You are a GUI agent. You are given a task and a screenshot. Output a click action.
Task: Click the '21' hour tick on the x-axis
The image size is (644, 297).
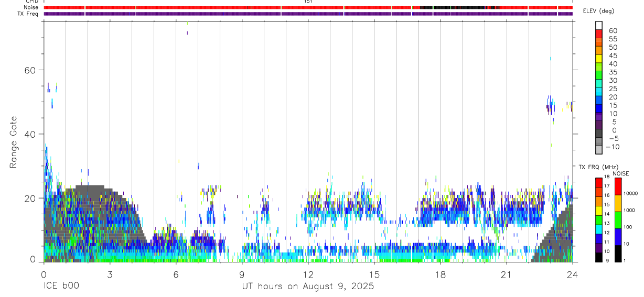506,274
